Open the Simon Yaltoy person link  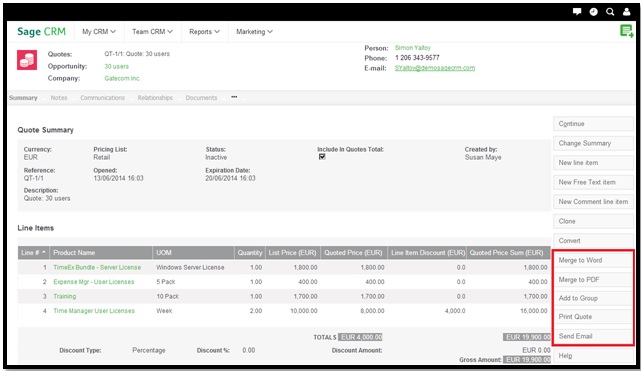tap(412, 48)
